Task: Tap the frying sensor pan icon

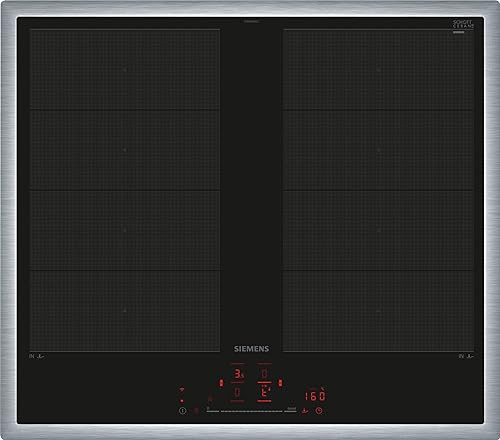Action: (x=305, y=411)
